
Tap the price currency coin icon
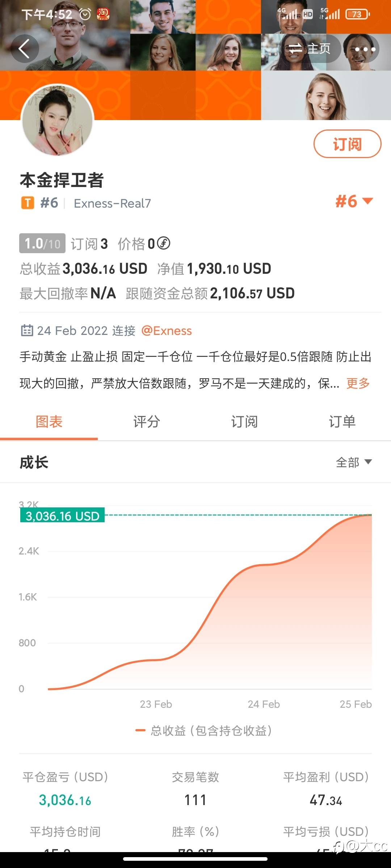pyautogui.click(x=164, y=243)
